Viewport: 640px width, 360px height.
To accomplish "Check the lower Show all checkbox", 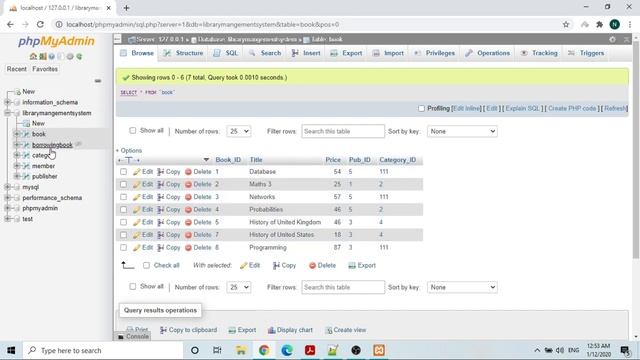I will coord(133,287).
